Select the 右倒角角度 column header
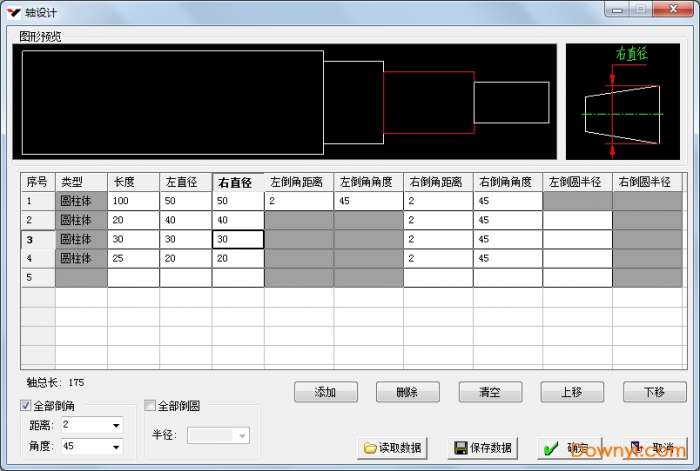Image resolution: width=700 pixels, height=471 pixels. (508, 182)
